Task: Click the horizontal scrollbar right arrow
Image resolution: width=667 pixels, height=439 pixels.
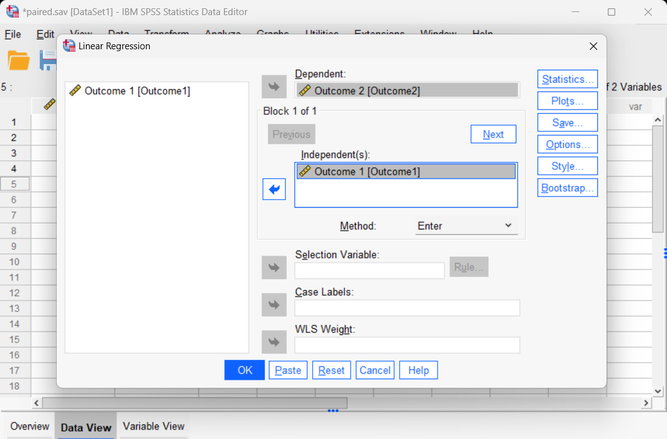Action: point(646,402)
